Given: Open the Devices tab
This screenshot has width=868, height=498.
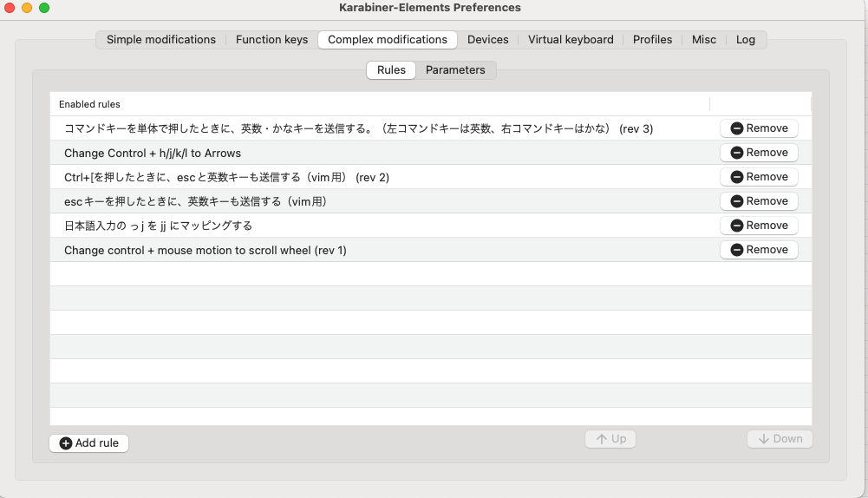Looking at the screenshot, I should click(x=487, y=40).
